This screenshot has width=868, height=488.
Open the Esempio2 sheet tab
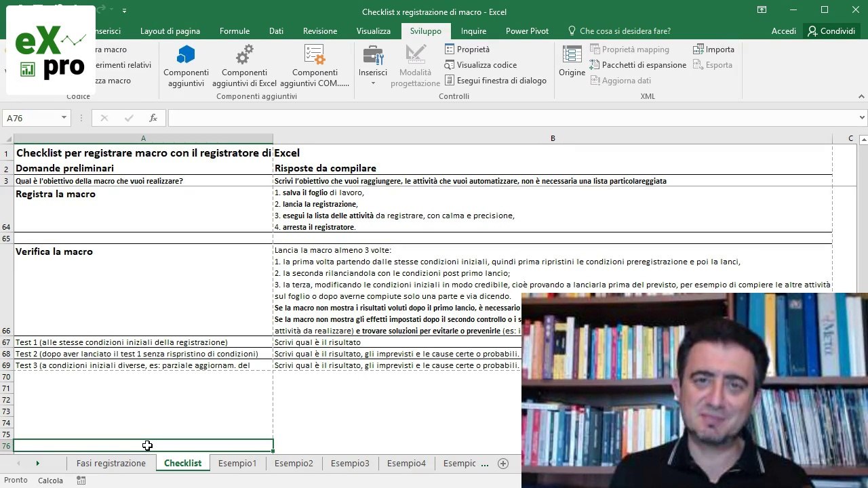point(294,464)
